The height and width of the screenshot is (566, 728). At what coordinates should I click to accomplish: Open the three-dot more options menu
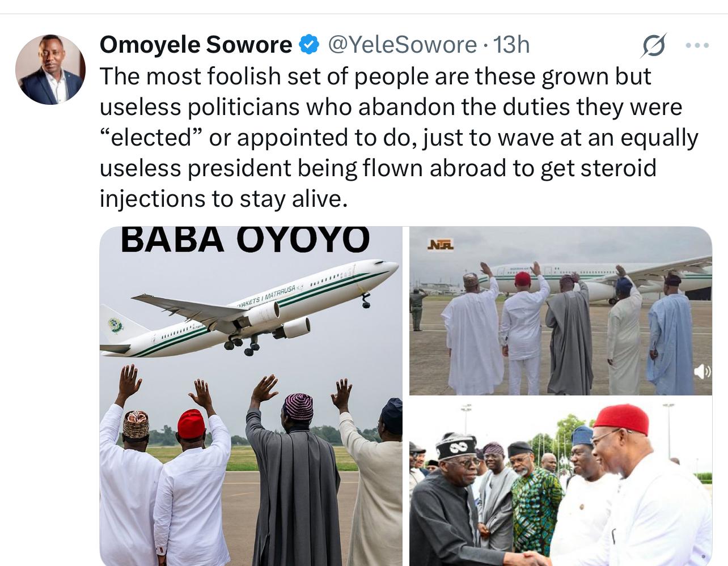pyautogui.click(x=697, y=45)
